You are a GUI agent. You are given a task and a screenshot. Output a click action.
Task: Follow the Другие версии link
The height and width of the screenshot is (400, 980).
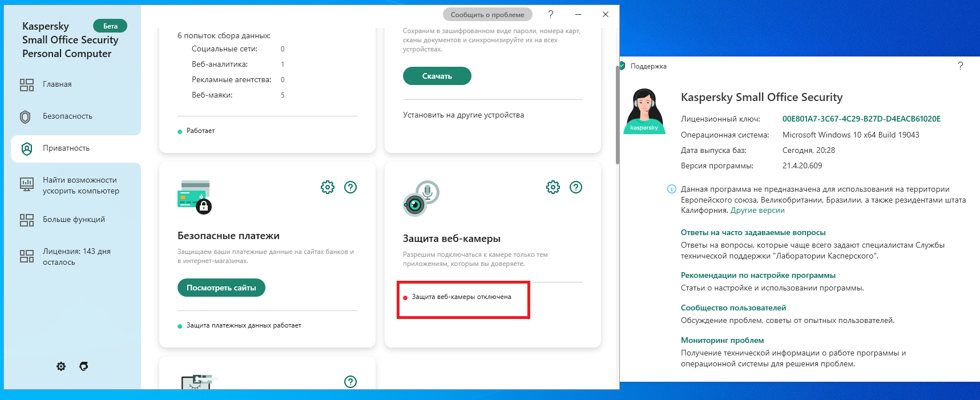coord(757,211)
